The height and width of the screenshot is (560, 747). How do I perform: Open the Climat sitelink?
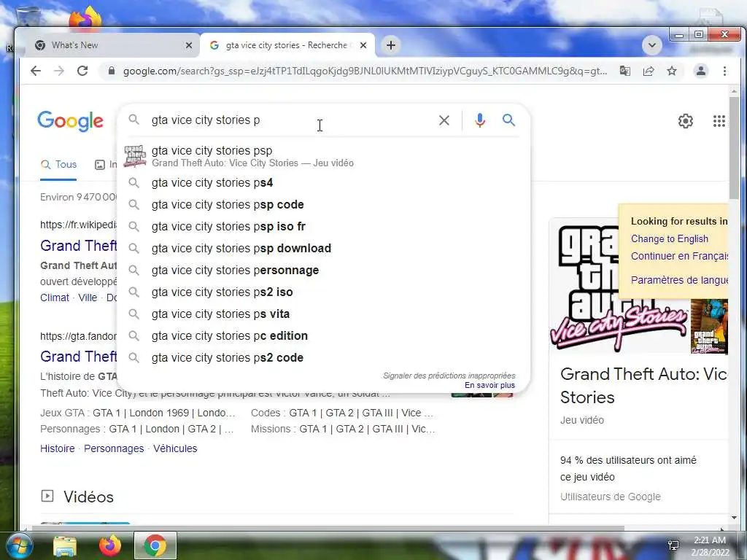click(54, 297)
